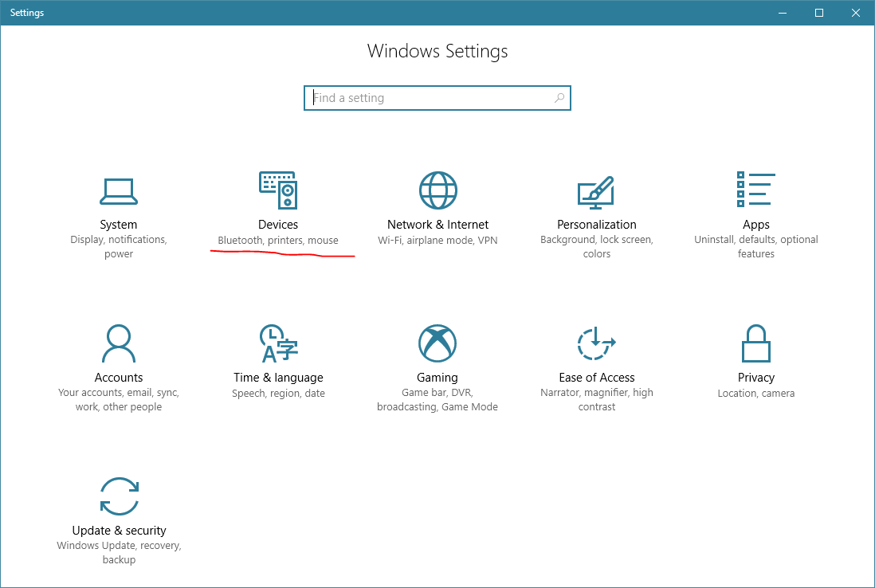Click the Gaming label
The height and width of the screenshot is (588, 875).
tap(437, 378)
